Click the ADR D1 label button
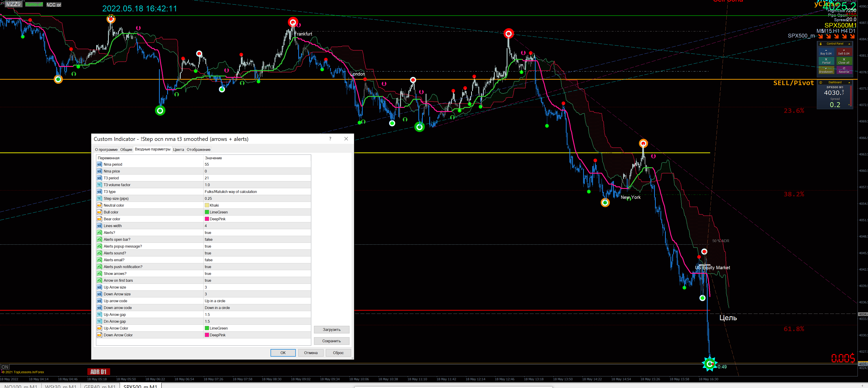 98,371
